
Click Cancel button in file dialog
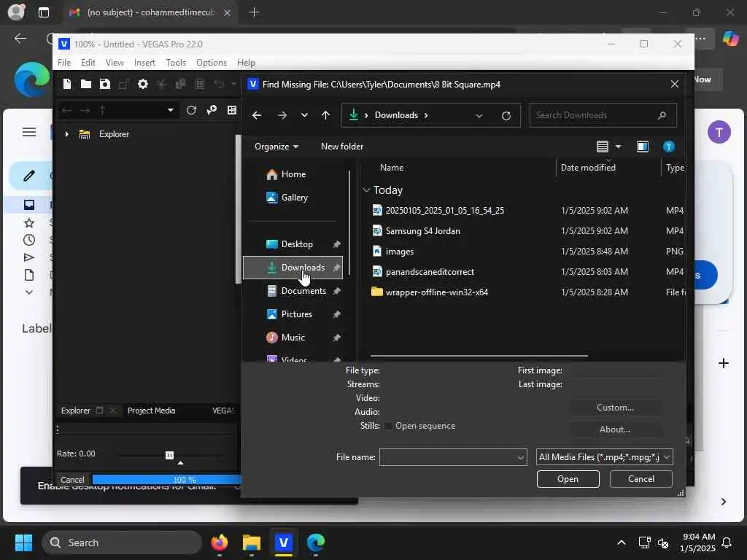(x=641, y=479)
